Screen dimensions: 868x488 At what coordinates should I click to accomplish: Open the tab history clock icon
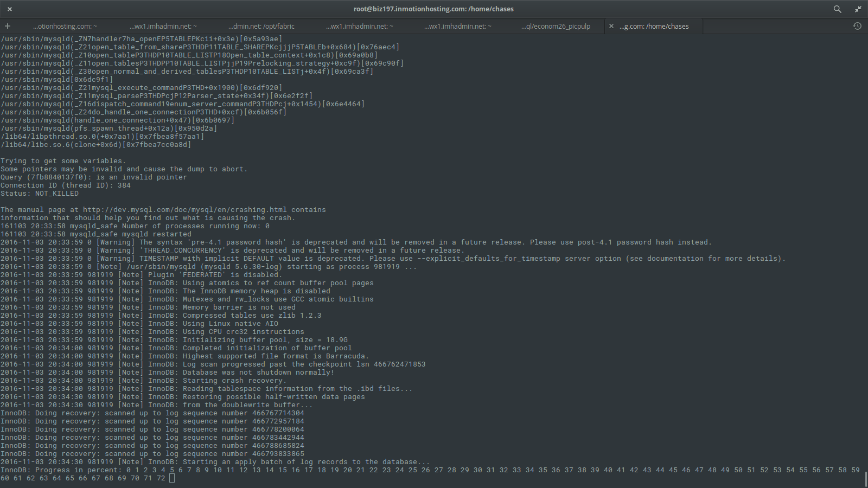click(x=857, y=26)
